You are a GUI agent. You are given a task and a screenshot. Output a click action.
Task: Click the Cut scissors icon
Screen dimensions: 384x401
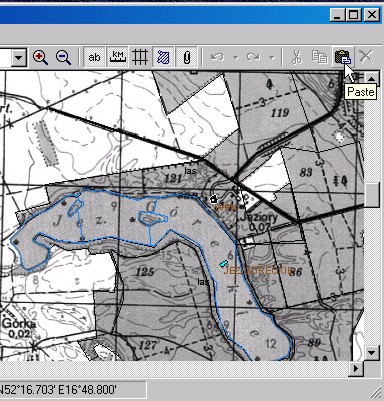(x=296, y=57)
